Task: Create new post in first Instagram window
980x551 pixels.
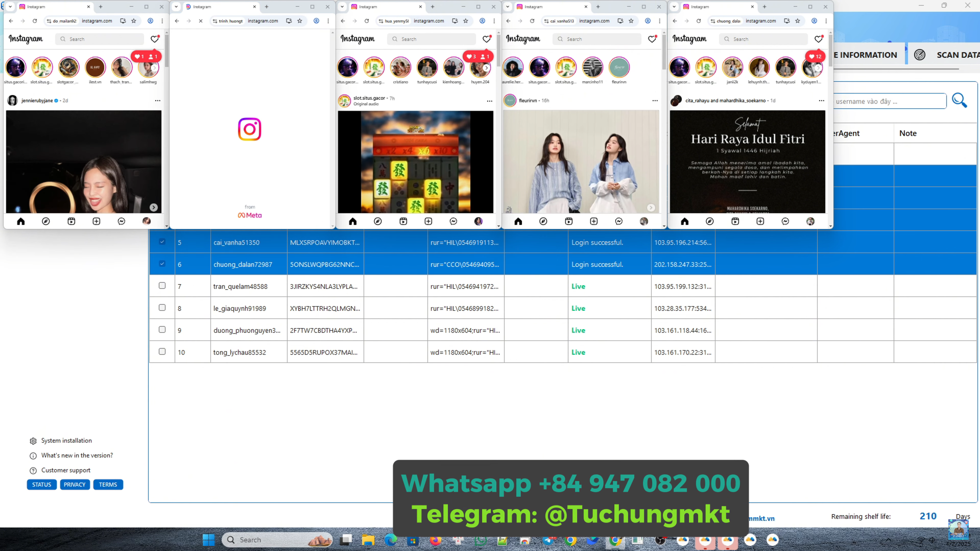Action: pos(97,221)
